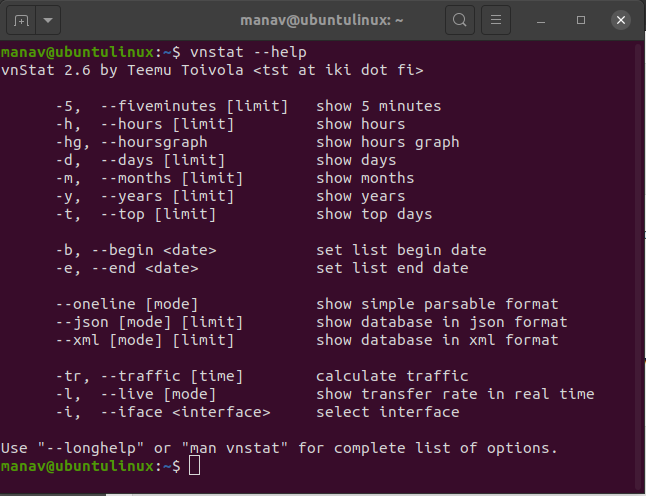Click the '--oneline [mode]' option text
The width and height of the screenshot is (646, 496).
pyautogui.click(x=127, y=304)
